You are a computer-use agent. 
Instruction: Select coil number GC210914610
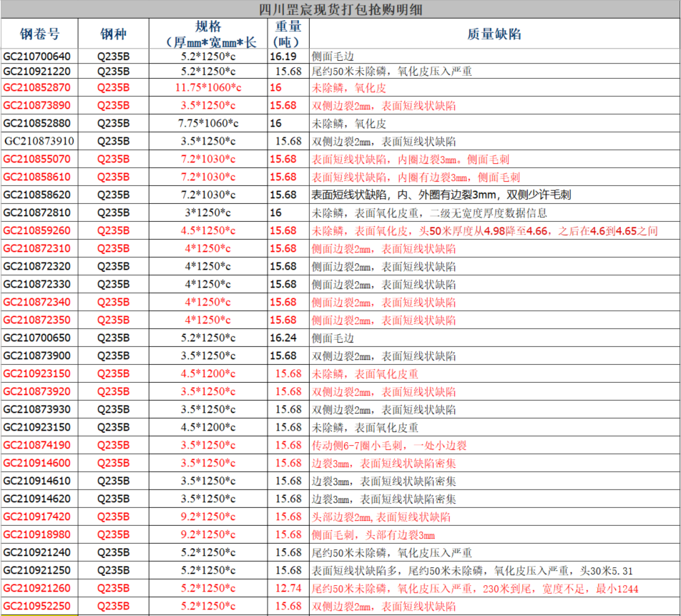(x=37, y=481)
